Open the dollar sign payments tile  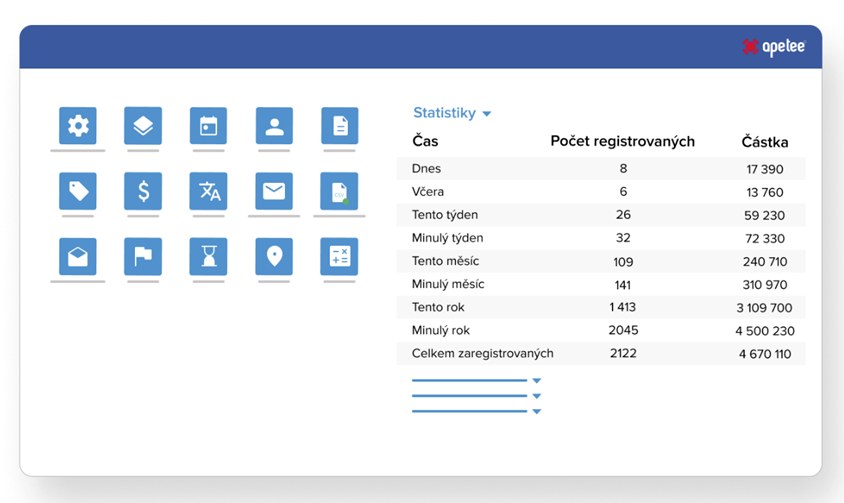tap(143, 191)
